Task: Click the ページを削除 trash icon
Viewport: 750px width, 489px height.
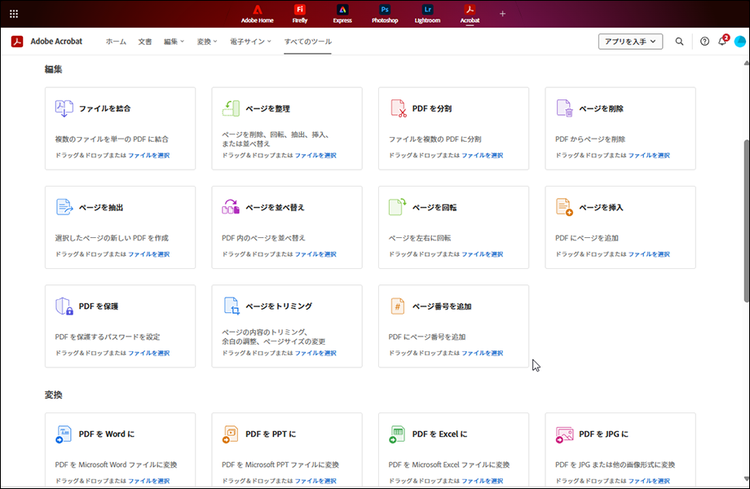Action: click(564, 108)
